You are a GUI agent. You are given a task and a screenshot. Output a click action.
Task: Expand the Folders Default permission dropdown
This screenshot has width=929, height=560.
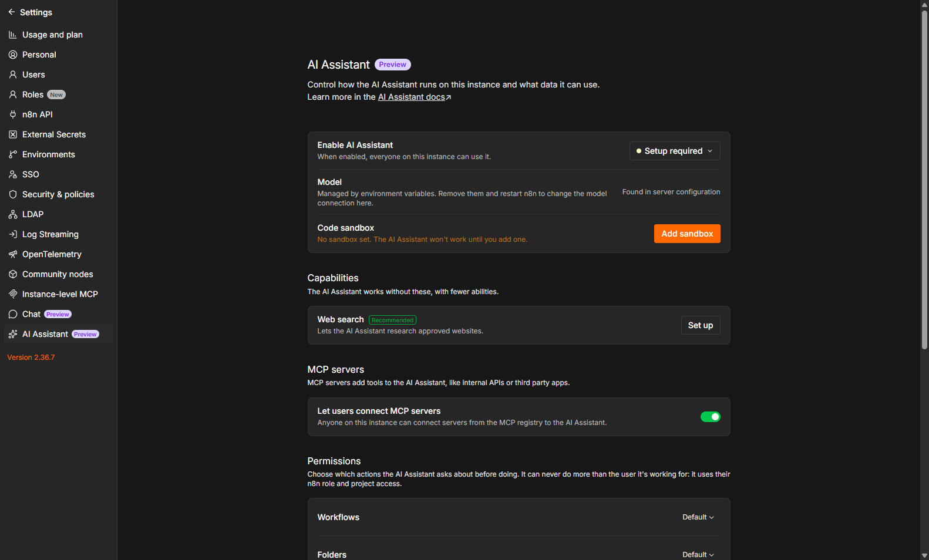pyautogui.click(x=698, y=555)
